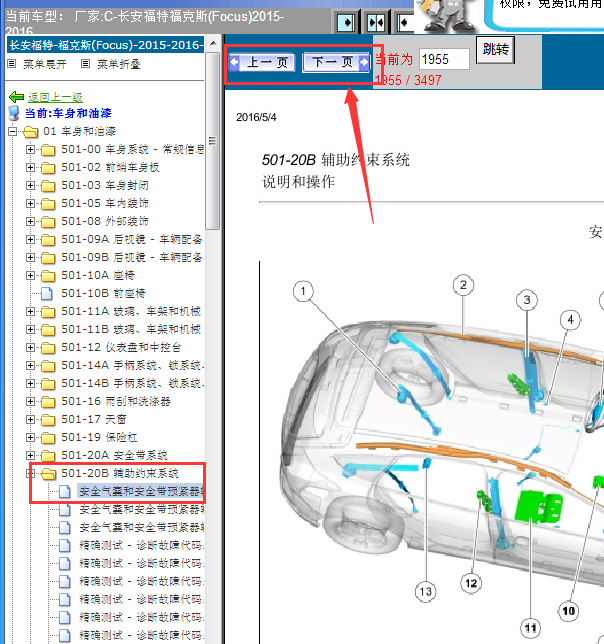This screenshot has width=604, height=644.
Task: Click the open folder icon of 501-20B 辅助约束系统
Action: [x=48, y=474]
